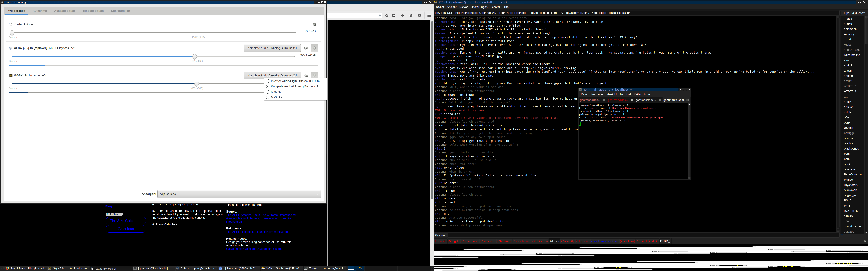Switch to the ##hamradio channel tab
Viewport: 868px width, 271px height.
coord(488,241)
